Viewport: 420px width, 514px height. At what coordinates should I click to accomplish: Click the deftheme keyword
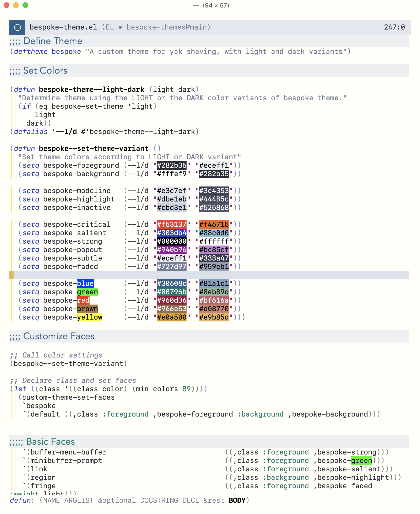tap(31, 52)
